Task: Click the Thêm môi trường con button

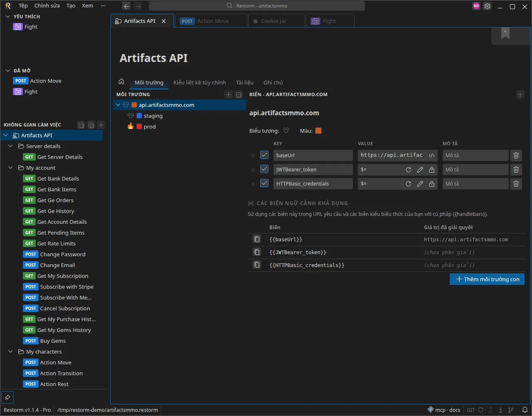Action: tap(487, 279)
